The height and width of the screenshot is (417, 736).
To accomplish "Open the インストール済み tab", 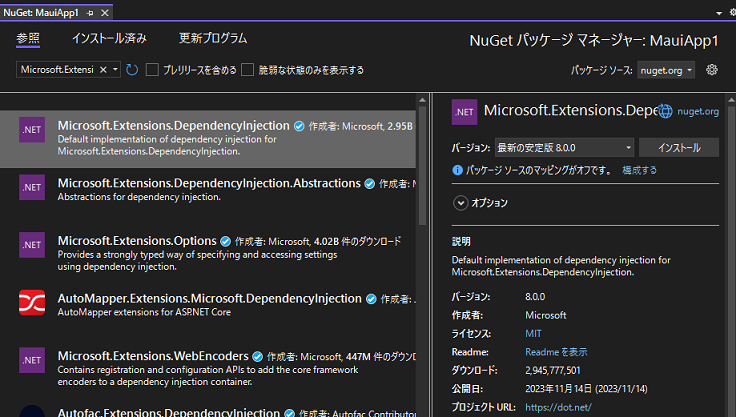I will click(109, 38).
